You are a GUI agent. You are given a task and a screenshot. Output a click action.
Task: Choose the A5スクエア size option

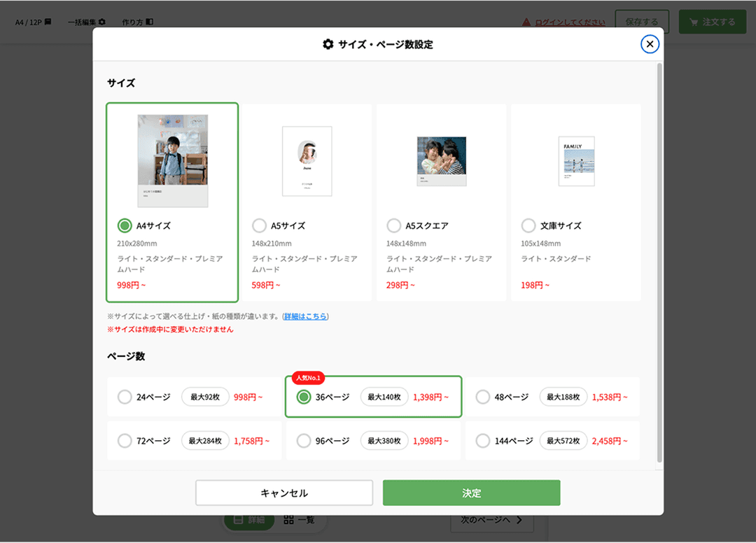[393, 225]
